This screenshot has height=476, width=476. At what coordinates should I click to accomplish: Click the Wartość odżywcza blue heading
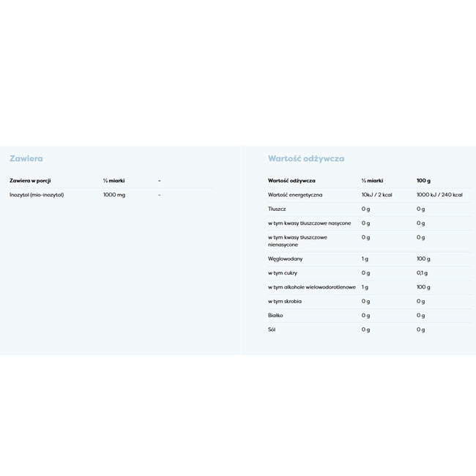tap(306, 158)
